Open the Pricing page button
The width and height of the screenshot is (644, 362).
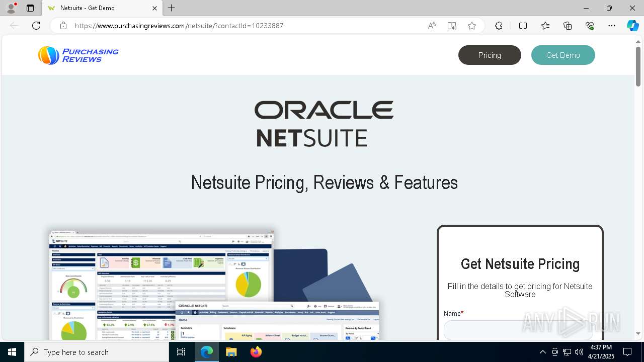tap(490, 55)
